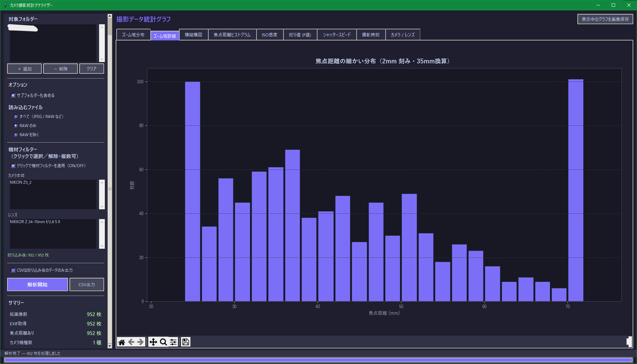Open the 撮影時刻 tab

(x=371, y=34)
